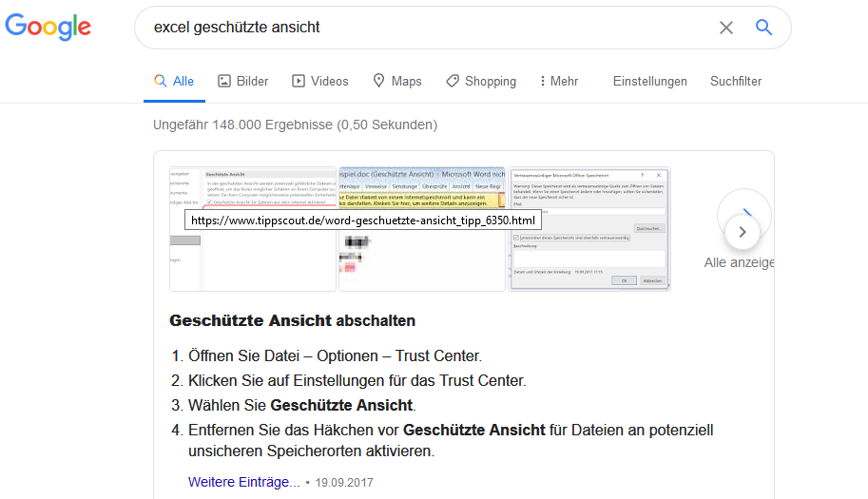This screenshot has height=499, width=868.
Task: Open the Shopping tab
Action: click(481, 82)
